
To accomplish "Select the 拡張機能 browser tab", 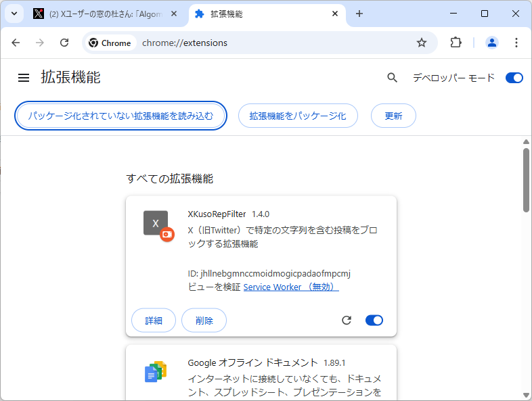I will coord(267,14).
